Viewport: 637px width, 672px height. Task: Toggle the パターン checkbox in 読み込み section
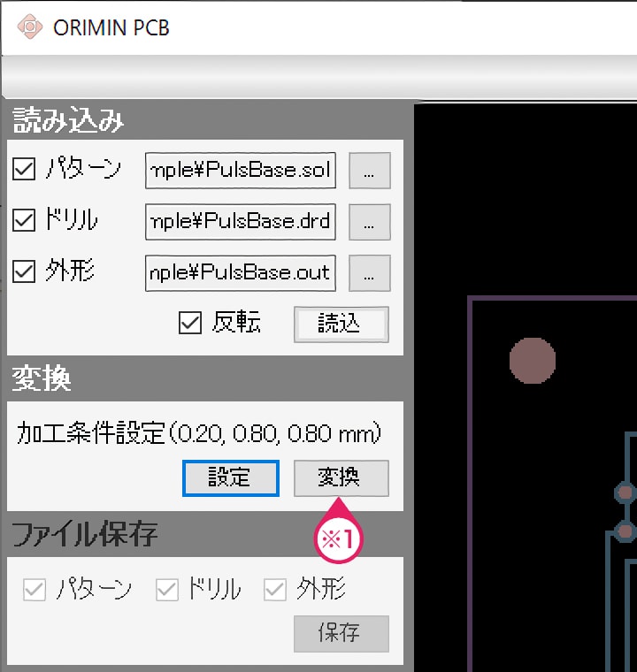(x=24, y=170)
